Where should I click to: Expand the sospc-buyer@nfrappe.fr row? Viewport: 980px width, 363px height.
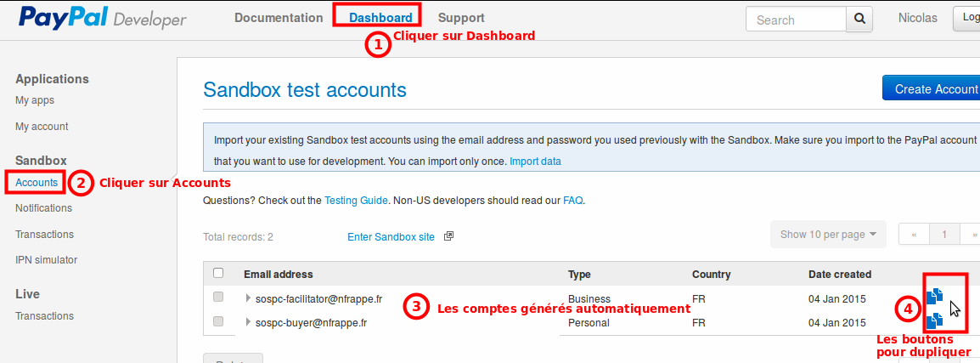248,322
